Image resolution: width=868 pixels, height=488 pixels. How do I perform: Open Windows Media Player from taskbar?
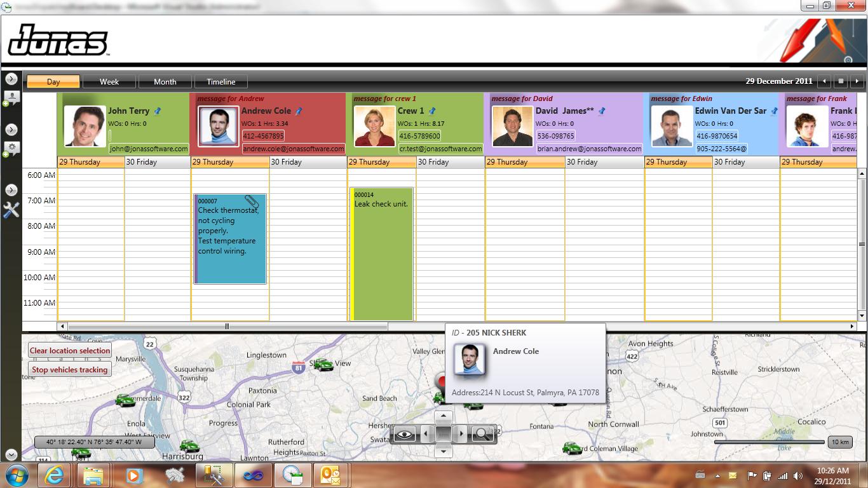click(133, 475)
